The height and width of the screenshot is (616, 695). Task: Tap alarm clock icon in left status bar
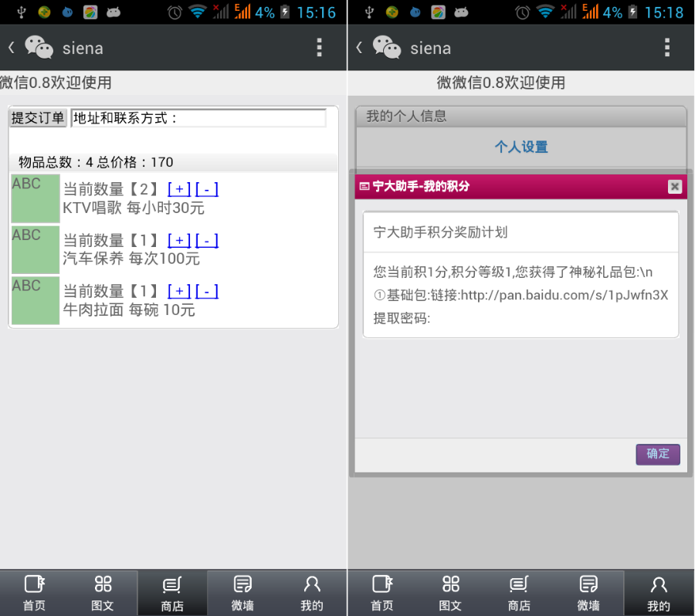point(175,12)
